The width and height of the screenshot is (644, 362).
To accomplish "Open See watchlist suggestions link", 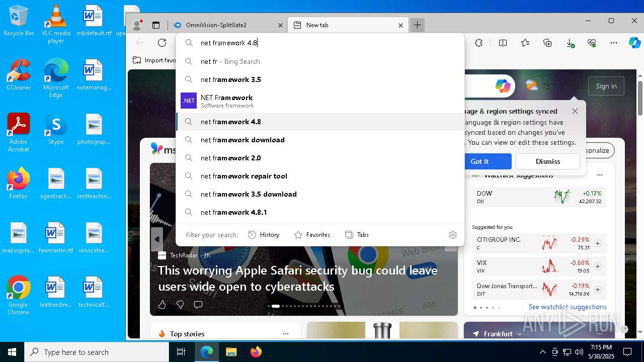I will [568, 307].
